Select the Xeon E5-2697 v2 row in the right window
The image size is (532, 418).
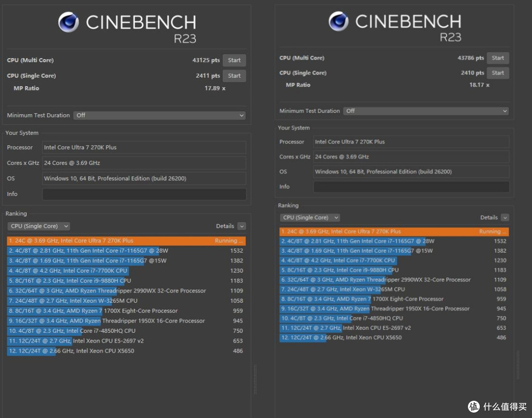[x=394, y=328]
